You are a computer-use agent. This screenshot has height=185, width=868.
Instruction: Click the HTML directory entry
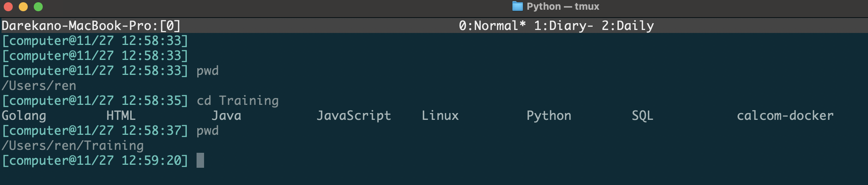pos(121,116)
